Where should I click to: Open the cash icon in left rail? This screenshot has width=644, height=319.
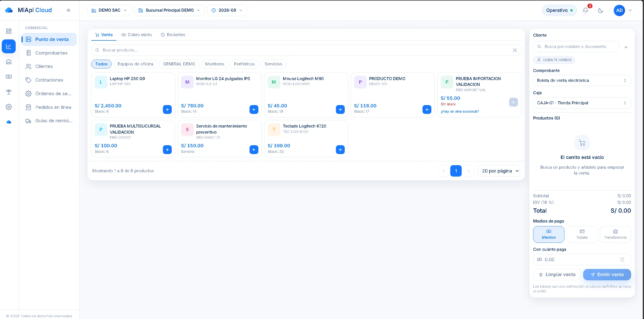[x=9, y=77]
